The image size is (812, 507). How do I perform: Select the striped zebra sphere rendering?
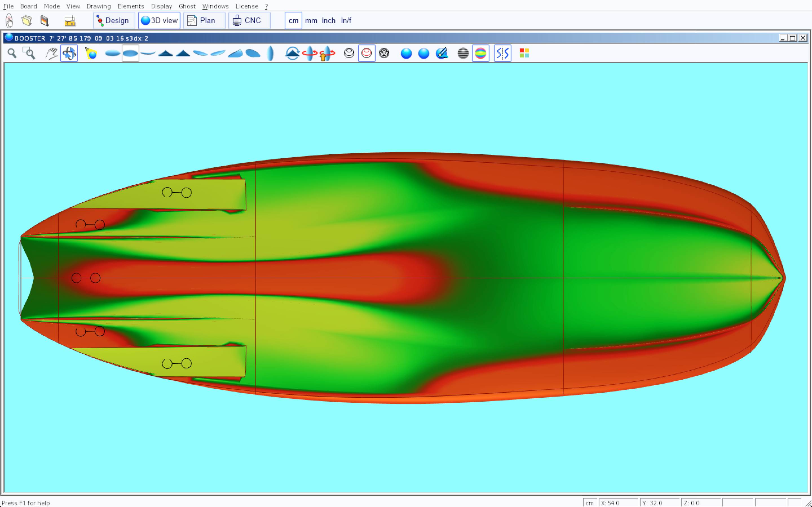point(463,53)
